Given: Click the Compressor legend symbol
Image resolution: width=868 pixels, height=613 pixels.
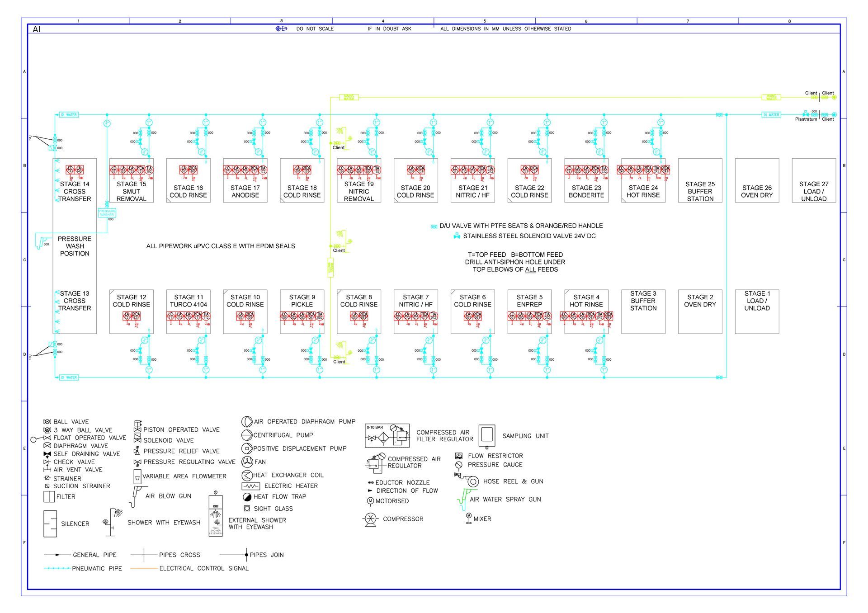Looking at the screenshot, I should tap(370, 519).
